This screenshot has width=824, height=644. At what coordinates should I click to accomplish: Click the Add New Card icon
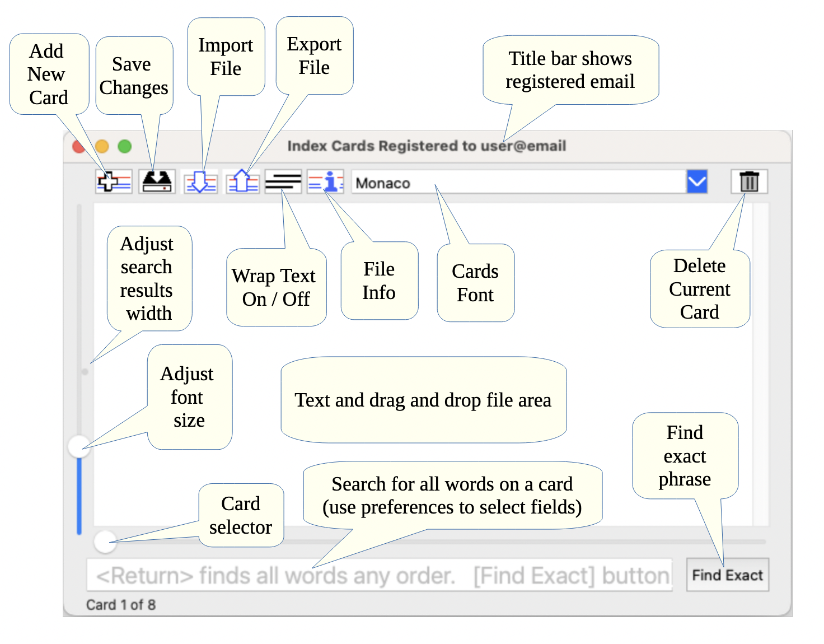pyautogui.click(x=114, y=181)
